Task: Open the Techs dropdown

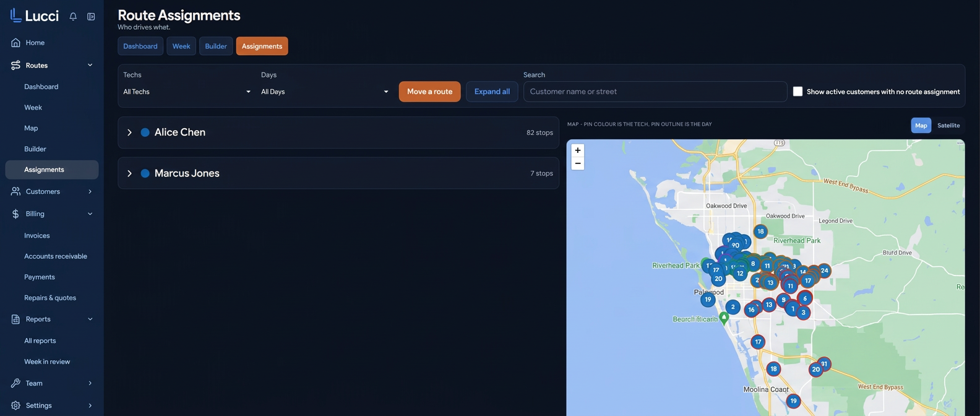Action: [x=187, y=92]
